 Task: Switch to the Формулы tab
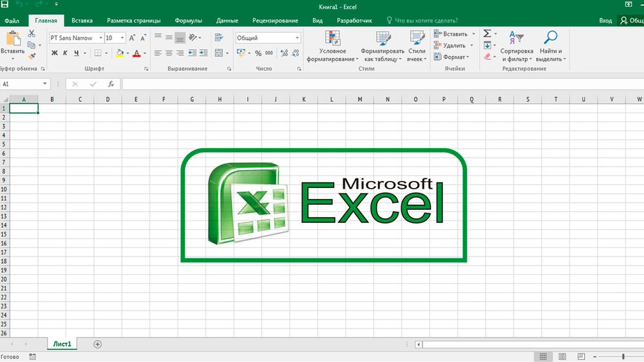[188, 21]
